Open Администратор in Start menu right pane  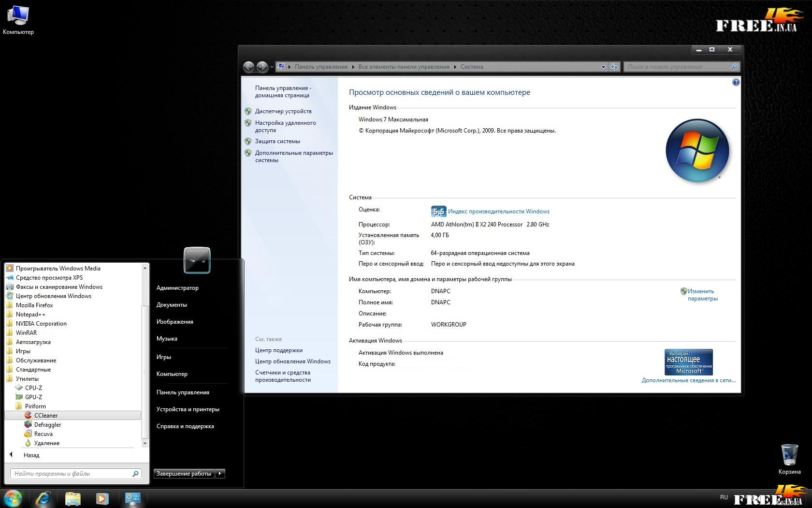pyautogui.click(x=177, y=288)
